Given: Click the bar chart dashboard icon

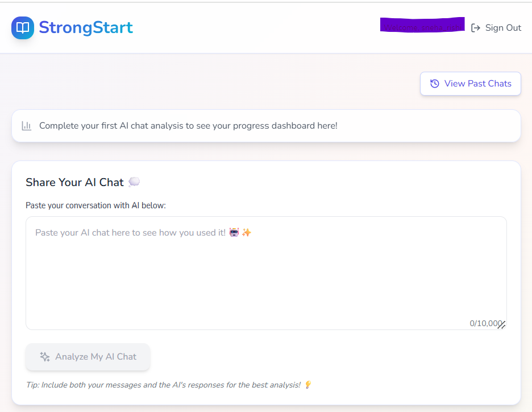Looking at the screenshot, I should click(27, 126).
